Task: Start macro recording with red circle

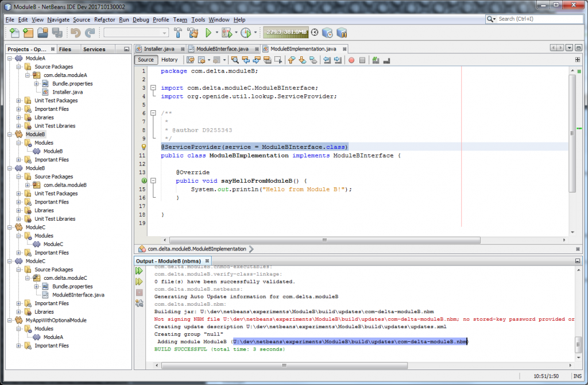Action: click(x=351, y=60)
